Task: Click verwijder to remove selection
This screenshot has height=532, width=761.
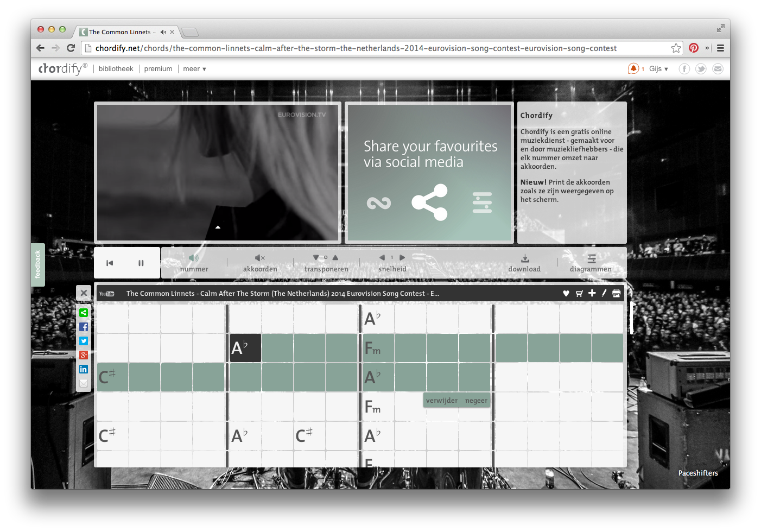Action: pos(442,401)
